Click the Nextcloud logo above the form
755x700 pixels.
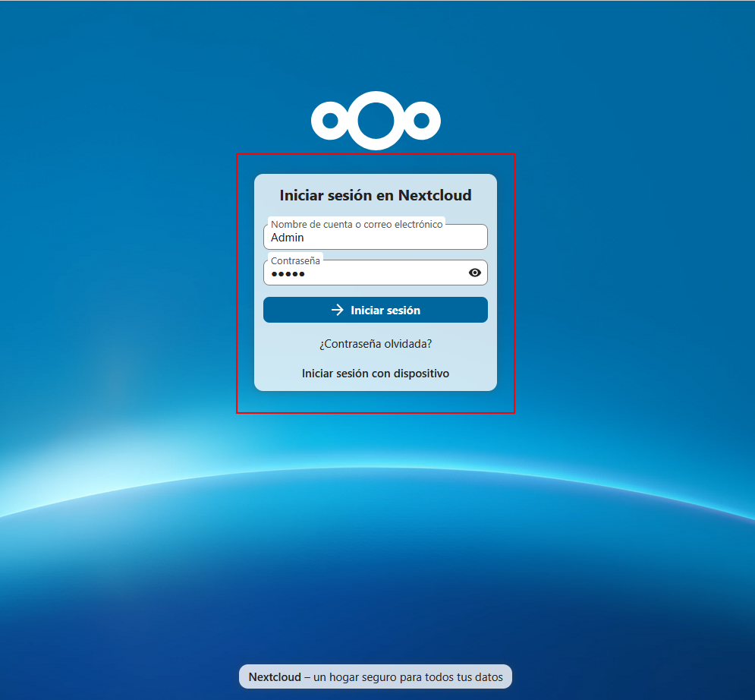376,120
